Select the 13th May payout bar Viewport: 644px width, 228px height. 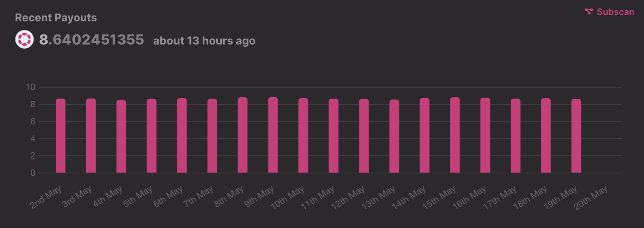pyautogui.click(x=394, y=136)
